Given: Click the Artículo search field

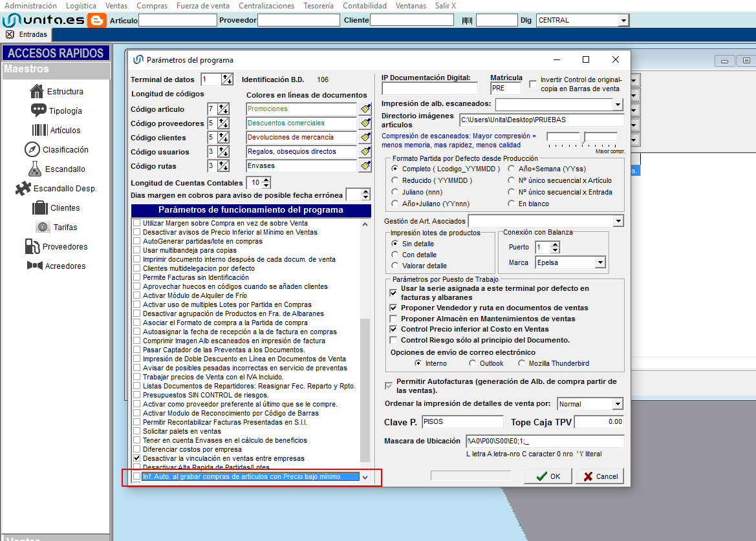Looking at the screenshot, I should click(177, 20).
